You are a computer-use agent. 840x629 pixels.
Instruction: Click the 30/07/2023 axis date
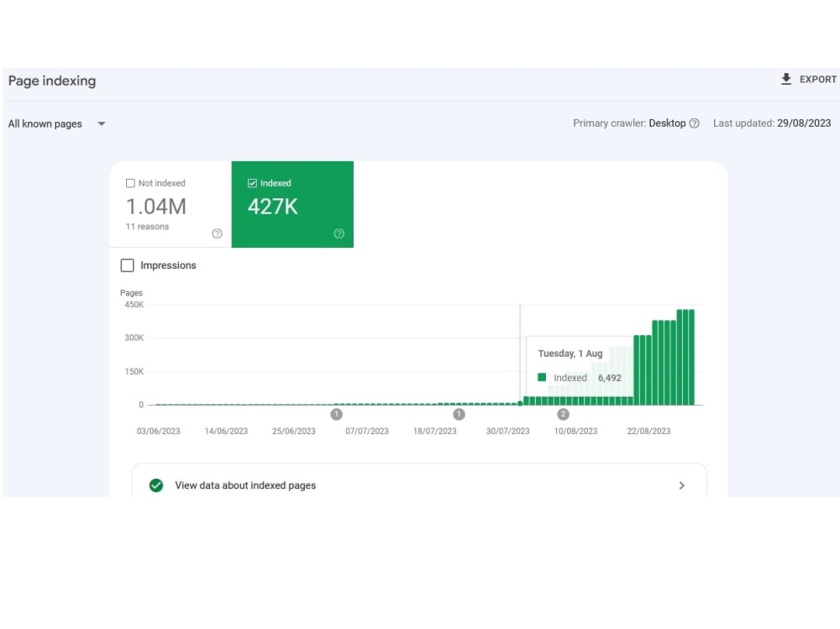click(x=508, y=432)
